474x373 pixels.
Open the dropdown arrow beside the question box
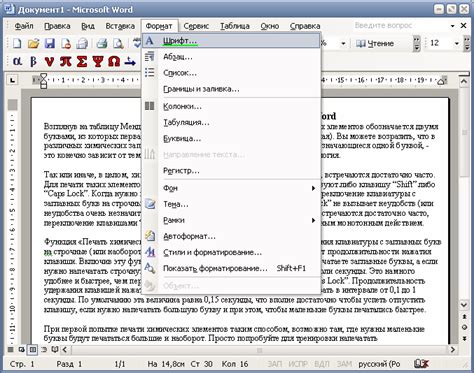click(452, 26)
